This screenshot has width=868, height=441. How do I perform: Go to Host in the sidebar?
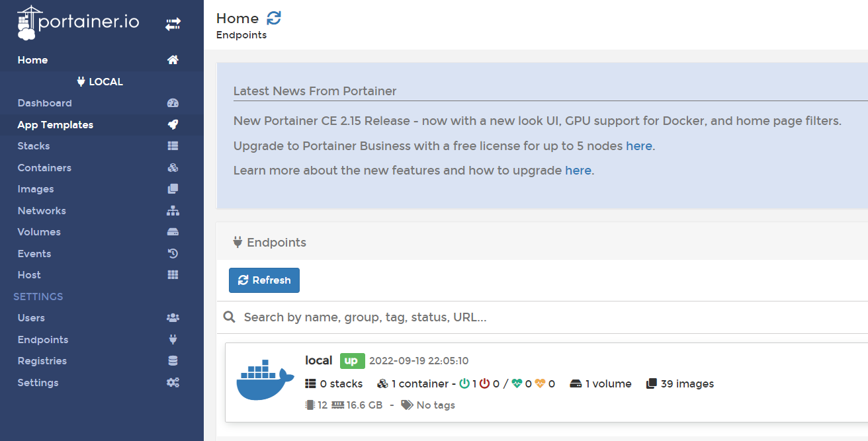pyautogui.click(x=29, y=275)
